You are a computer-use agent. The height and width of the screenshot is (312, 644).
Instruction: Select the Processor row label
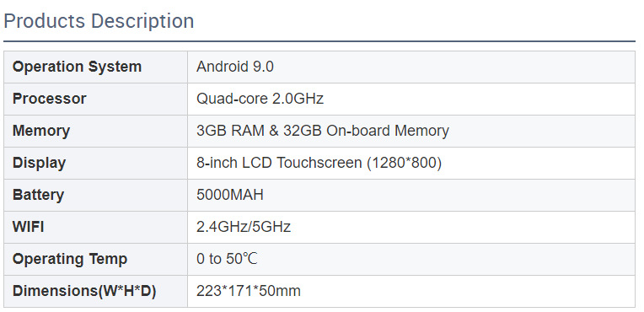tap(49, 99)
